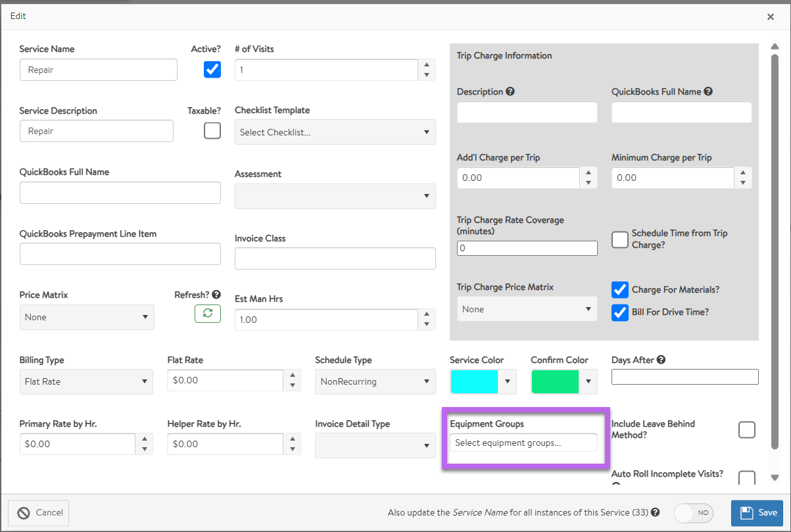This screenshot has width=791, height=532.
Task: Click help icon next to Trip Charge Description
Action: (510, 92)
